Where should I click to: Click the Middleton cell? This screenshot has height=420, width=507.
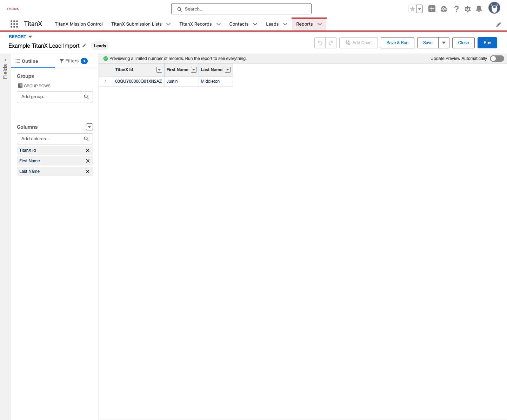[x=216, y=81]
